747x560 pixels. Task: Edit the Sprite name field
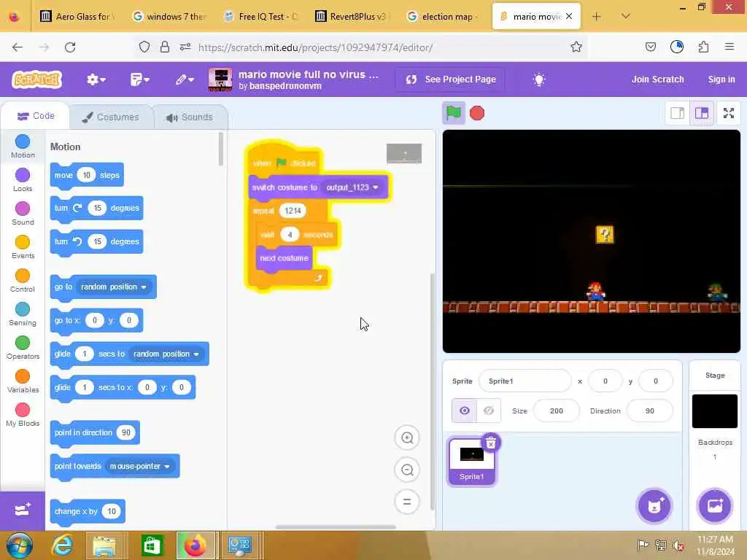[x=525, y=381]
